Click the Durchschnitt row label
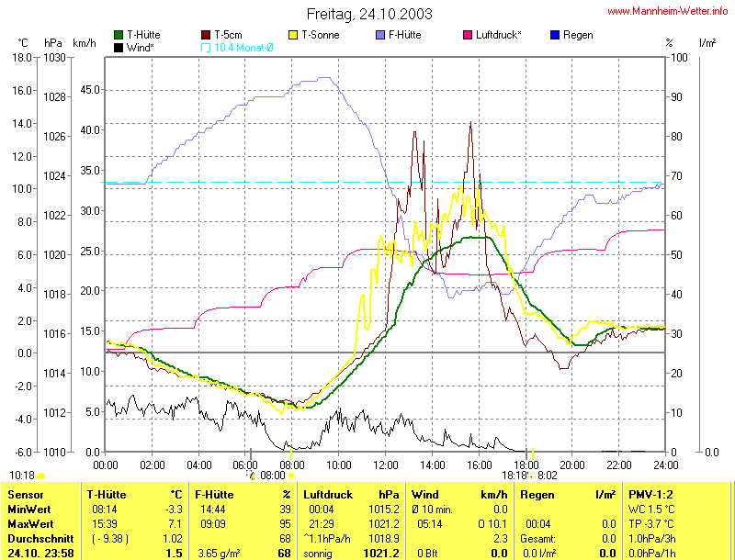This screenshot has height=560, width=735. click(x=37, y=537)
